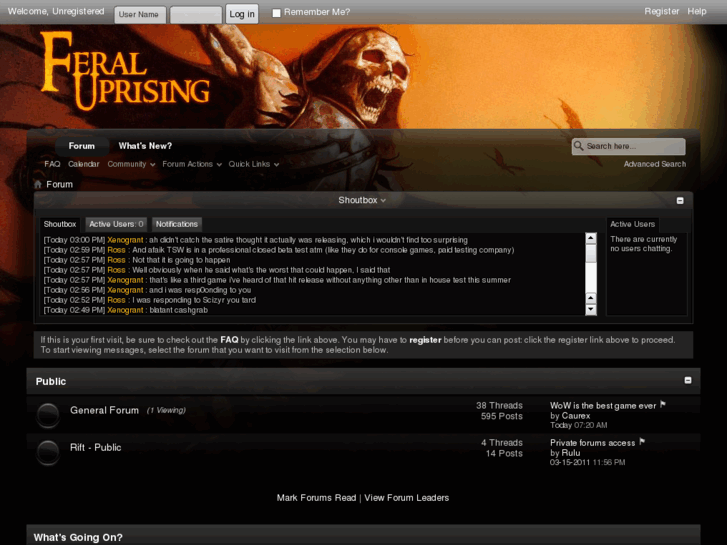Open thread WoW is the best game ever

click(603, 406)
